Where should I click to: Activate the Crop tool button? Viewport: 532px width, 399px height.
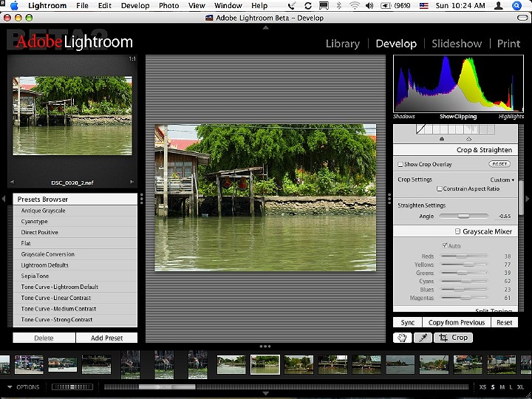pyautogui.click(x=453, y=338)
